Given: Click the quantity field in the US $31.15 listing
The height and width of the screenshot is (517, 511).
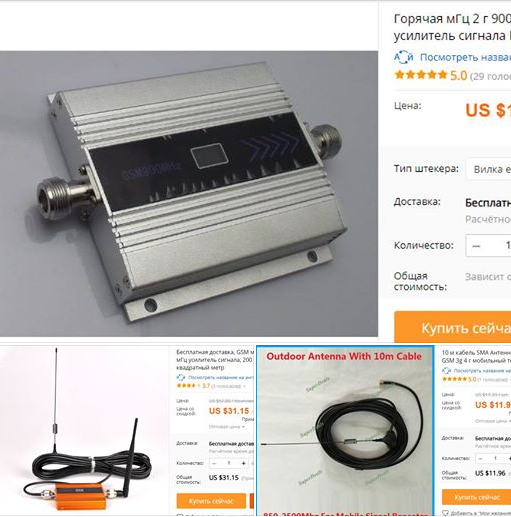Looking at the screenshot, I should (229, 463).
